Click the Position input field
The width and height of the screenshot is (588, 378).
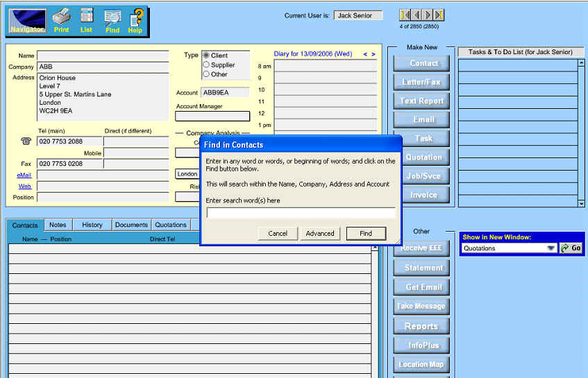[x=103, y=197]
